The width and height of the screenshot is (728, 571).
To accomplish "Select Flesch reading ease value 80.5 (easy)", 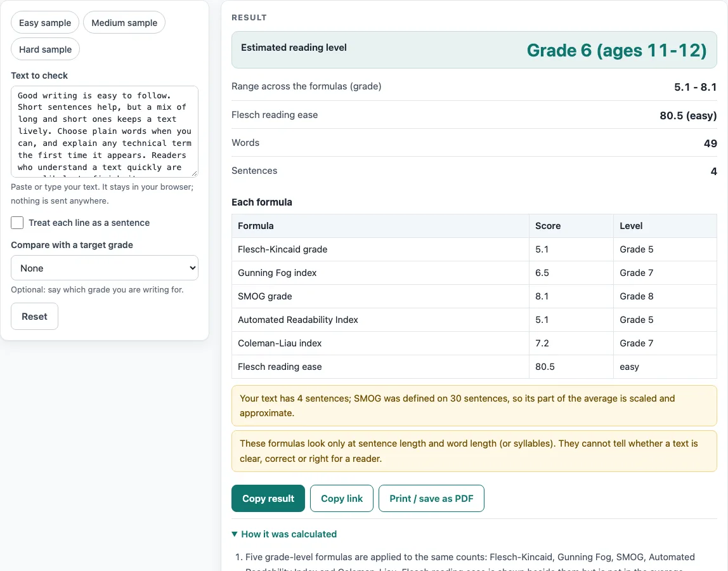I will click(x=688, y=115).
